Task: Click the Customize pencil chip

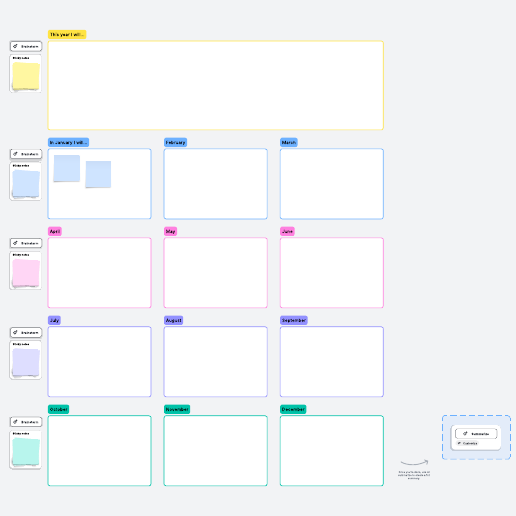Action: [x=467, y=443]
